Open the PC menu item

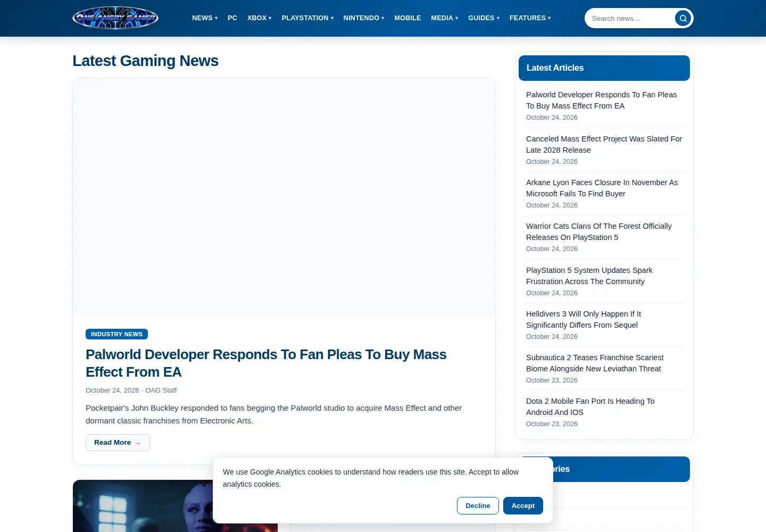pyautogui.click(x=232, y=18)
